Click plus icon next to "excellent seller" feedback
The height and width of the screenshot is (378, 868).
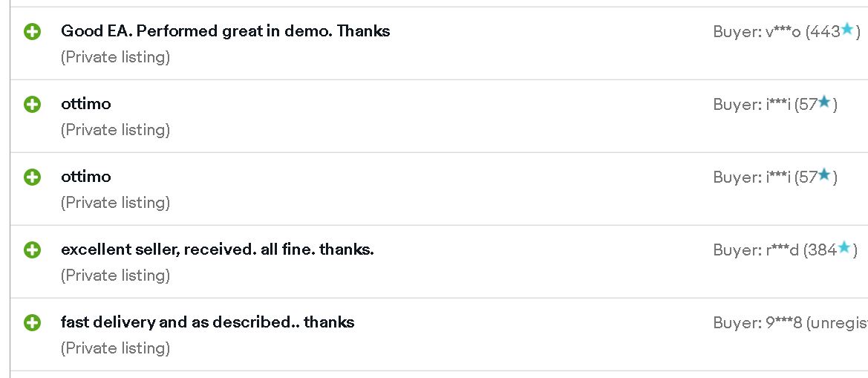tap(32, 250)
